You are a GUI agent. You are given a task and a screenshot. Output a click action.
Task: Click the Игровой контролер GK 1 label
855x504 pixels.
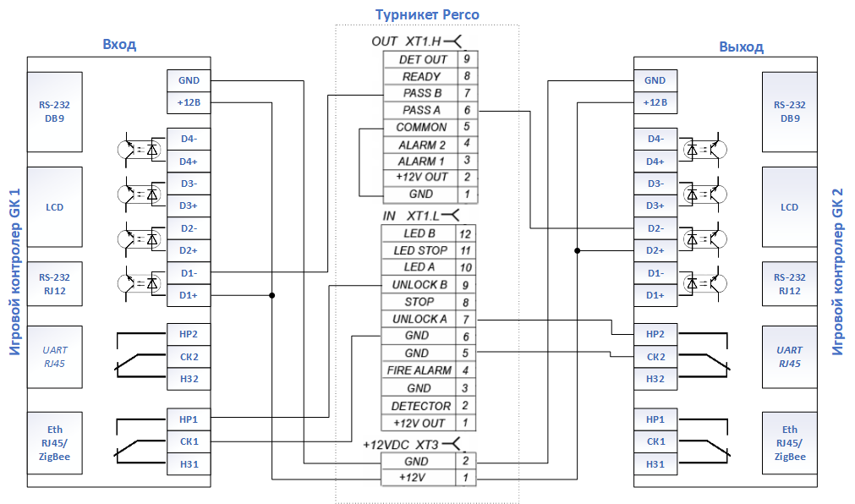14,271
